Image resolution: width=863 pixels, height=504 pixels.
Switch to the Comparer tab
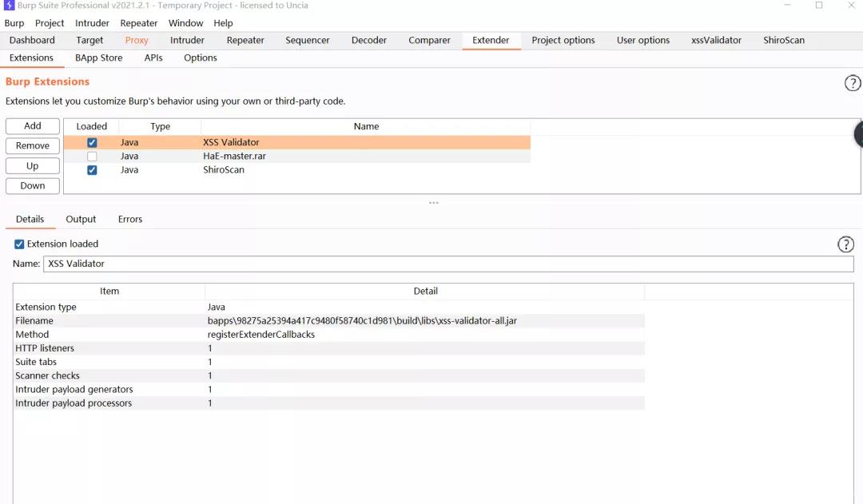tap(429, 40)
